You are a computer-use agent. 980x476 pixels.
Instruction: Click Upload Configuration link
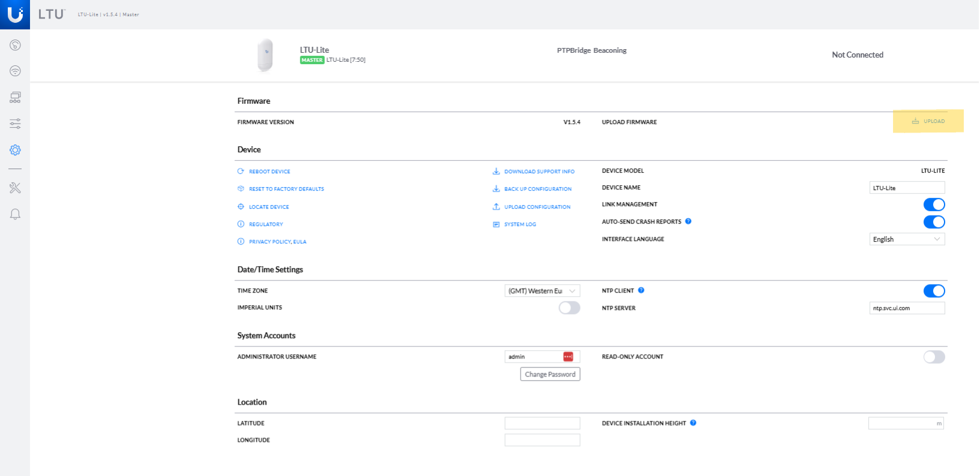pyautogui.click(x=537, y=207)
